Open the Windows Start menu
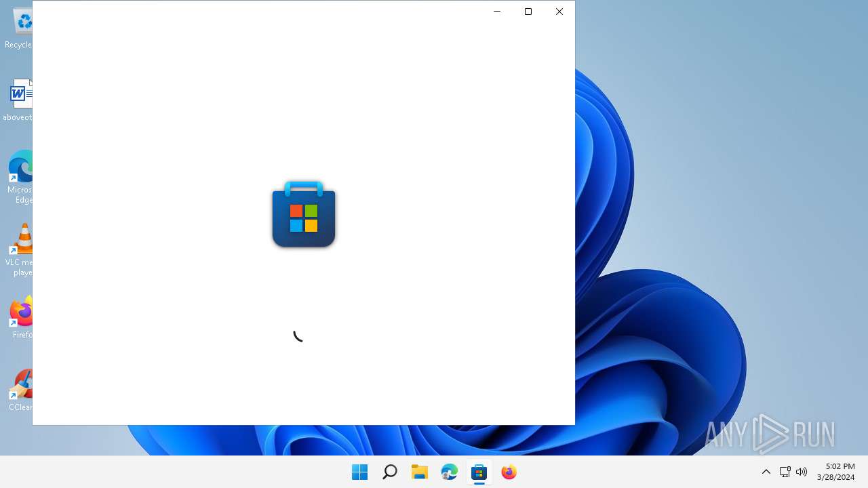Image resolution: width=868 pixels, height=488 pixels. pos(359,472)
